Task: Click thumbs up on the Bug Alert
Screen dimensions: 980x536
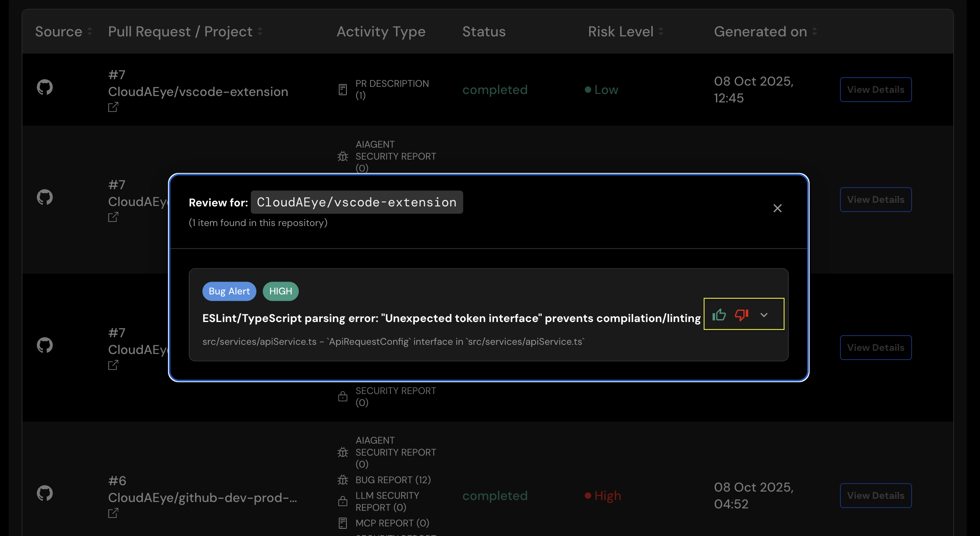Action: 719,315
